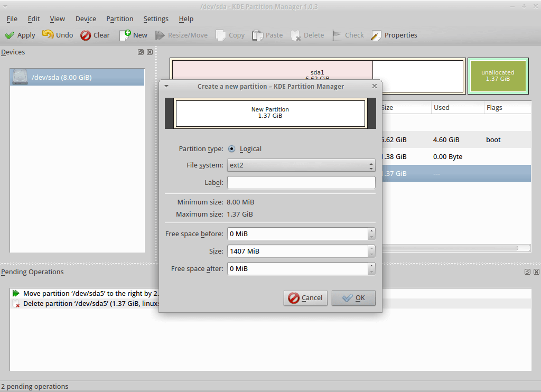This screenshot has height=392, width=541.
Task: Open the Settings menu
Action: pos(156,18)
